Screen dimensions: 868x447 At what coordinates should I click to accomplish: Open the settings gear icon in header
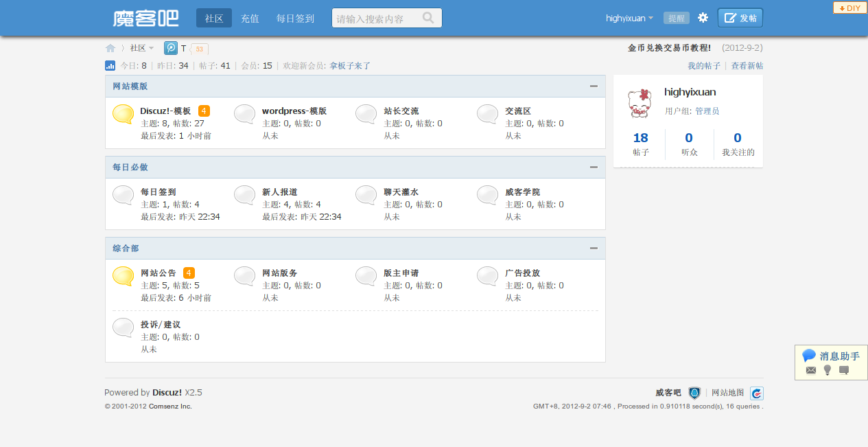[703, 18]
